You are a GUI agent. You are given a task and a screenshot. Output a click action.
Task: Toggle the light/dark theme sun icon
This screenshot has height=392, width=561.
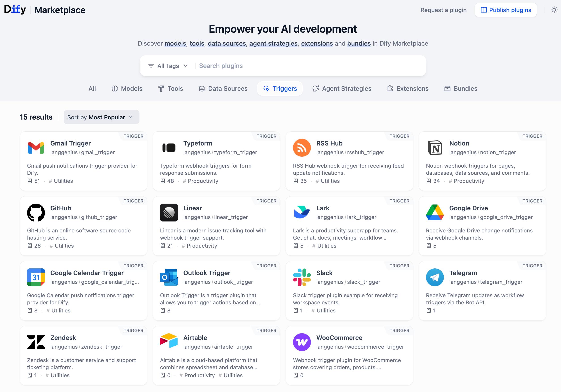[554, 10]
